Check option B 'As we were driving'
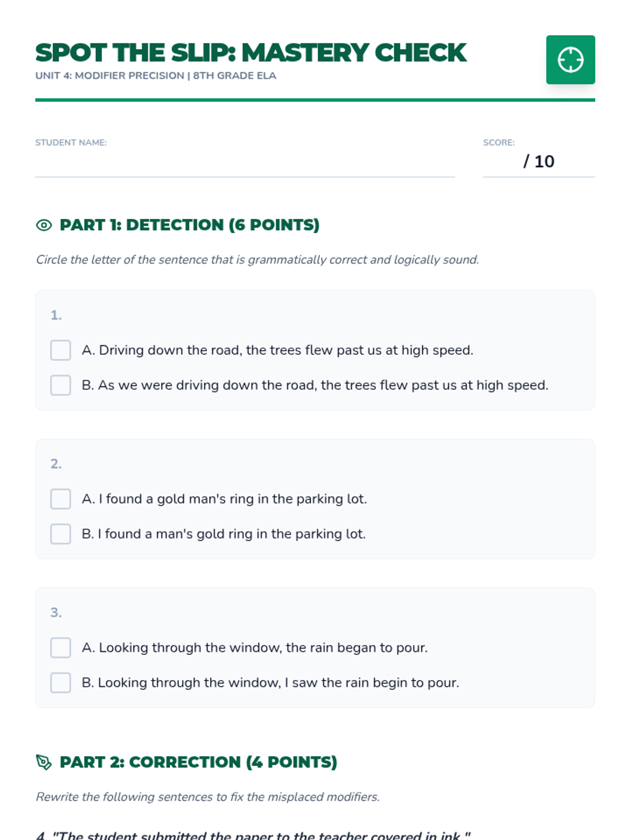This screenshot has height=840, width=630. click(61, 385)
